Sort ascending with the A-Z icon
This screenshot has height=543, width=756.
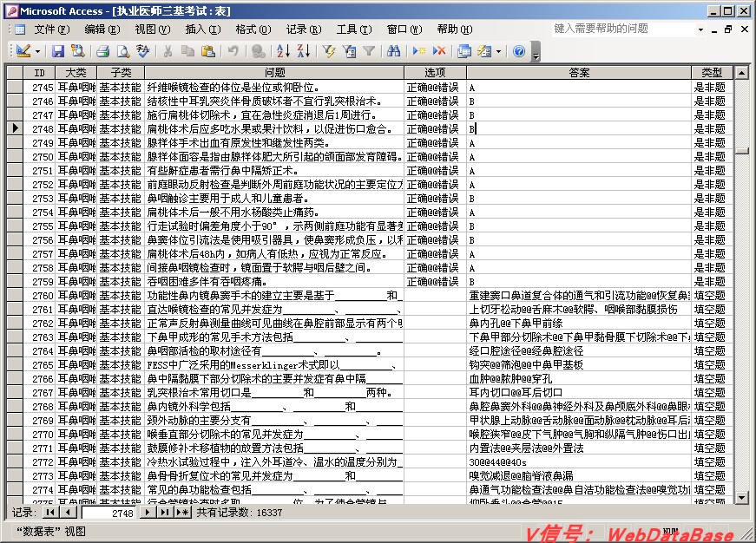(x=284, y=50)
